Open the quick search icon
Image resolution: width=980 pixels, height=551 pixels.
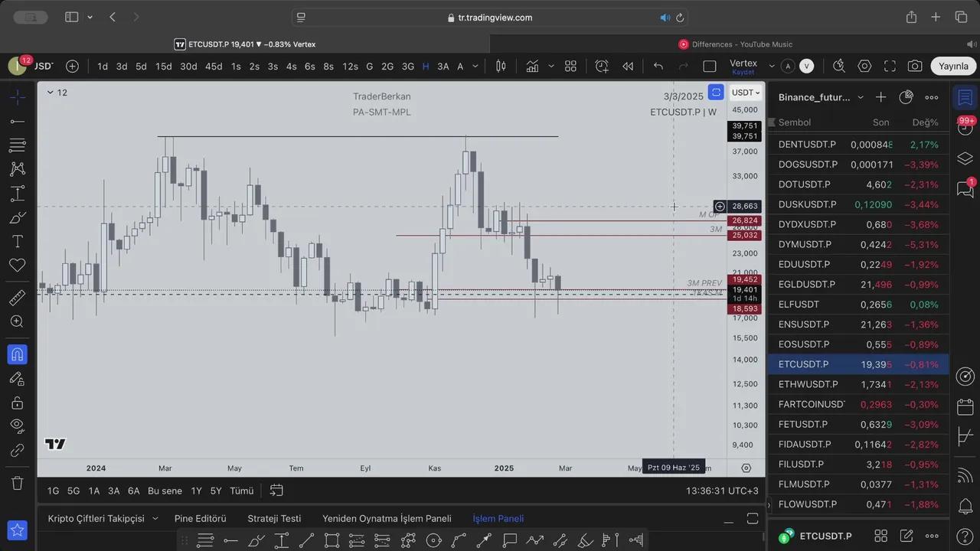839,67
